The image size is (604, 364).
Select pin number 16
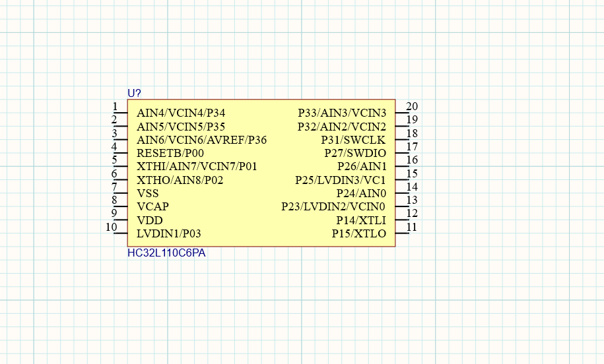tap(412, 160)
